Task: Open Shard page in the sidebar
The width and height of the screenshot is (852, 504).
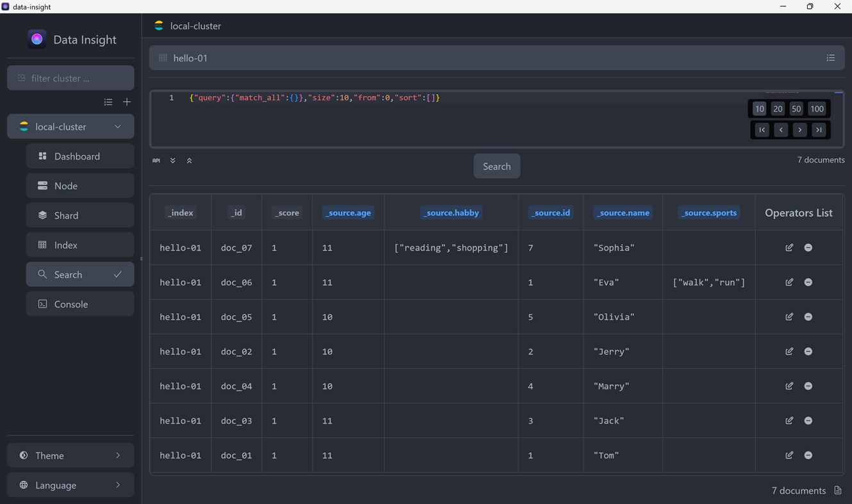Action: [x=80, y=215]
